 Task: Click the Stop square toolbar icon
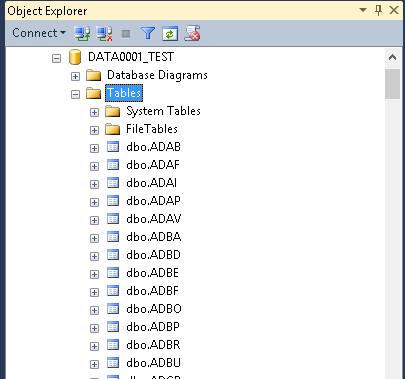coord(126,34)
